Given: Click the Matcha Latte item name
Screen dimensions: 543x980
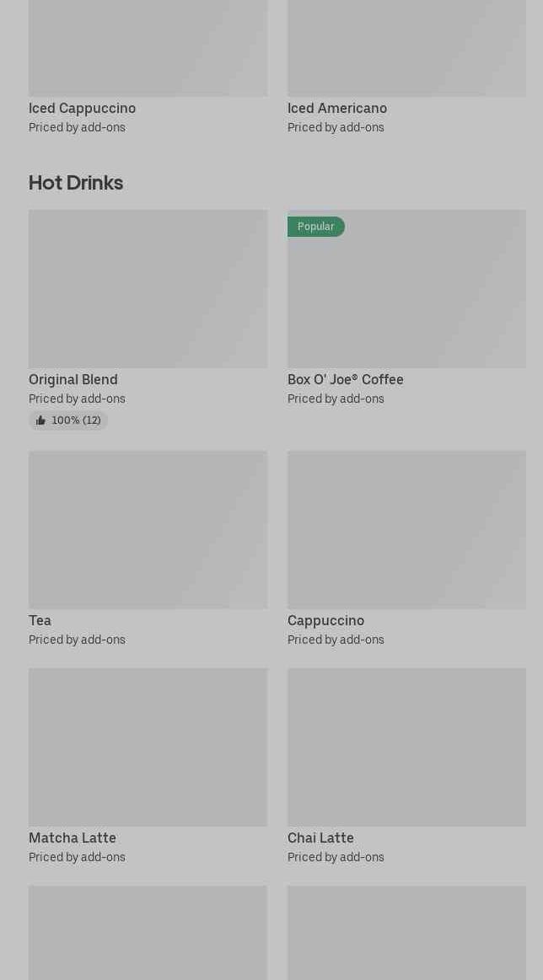Looking at the screenshot, I should coord(73,838).
